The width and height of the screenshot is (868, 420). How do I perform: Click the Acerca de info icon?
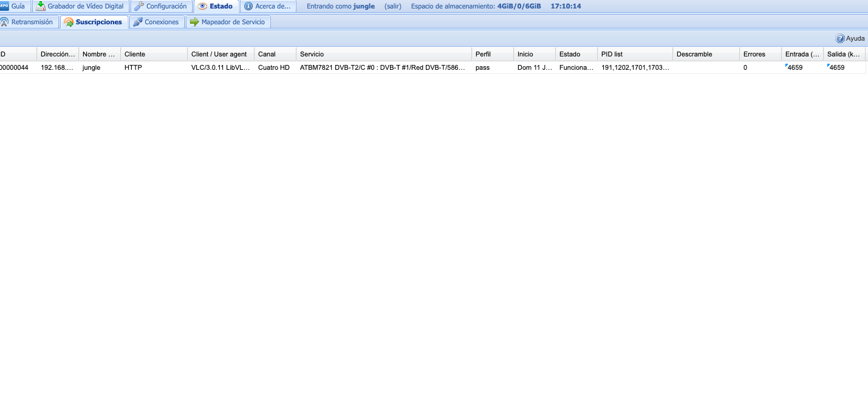coord(248,6)
